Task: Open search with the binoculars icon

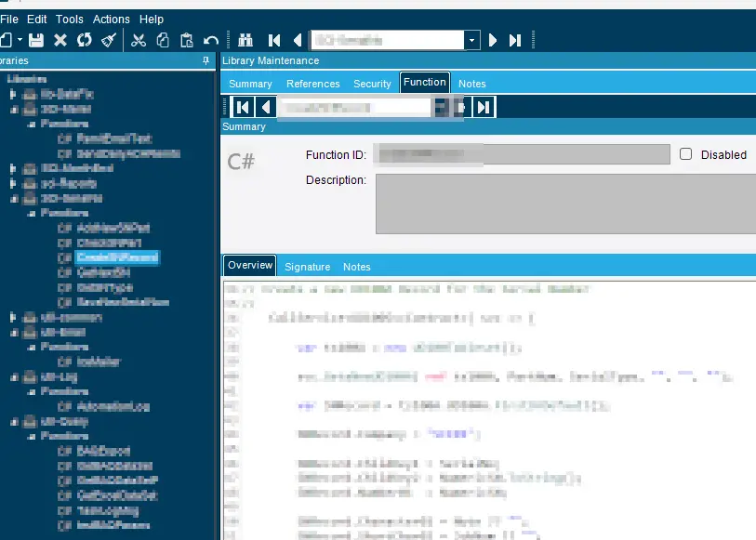Action: [245, 40]
